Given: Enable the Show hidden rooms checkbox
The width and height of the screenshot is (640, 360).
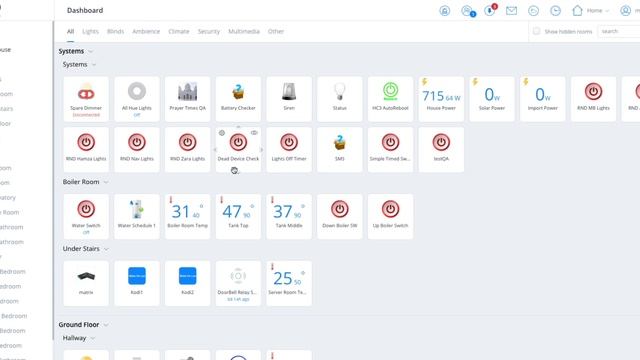Looking at the screenshot, I should 536,31.
